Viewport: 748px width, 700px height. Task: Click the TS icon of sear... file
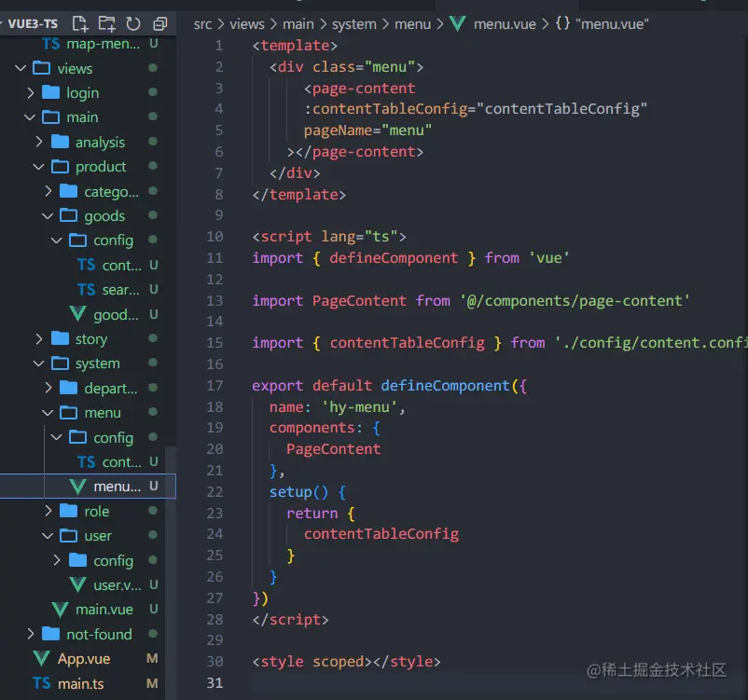pyautogui.click(x=87, y=290)
